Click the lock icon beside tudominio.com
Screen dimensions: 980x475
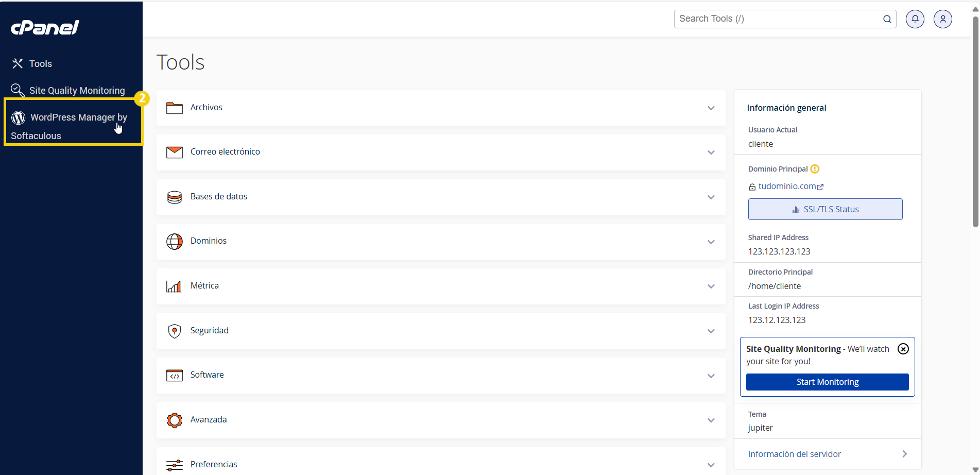pos(752,187)
